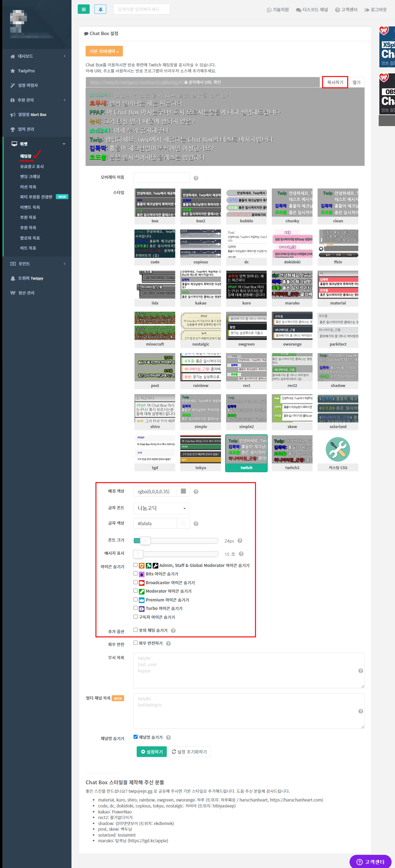Click help icon next to 폰트 크기
Screen dimensions: 395x868
pyautogui.click(x=240, y=541)
